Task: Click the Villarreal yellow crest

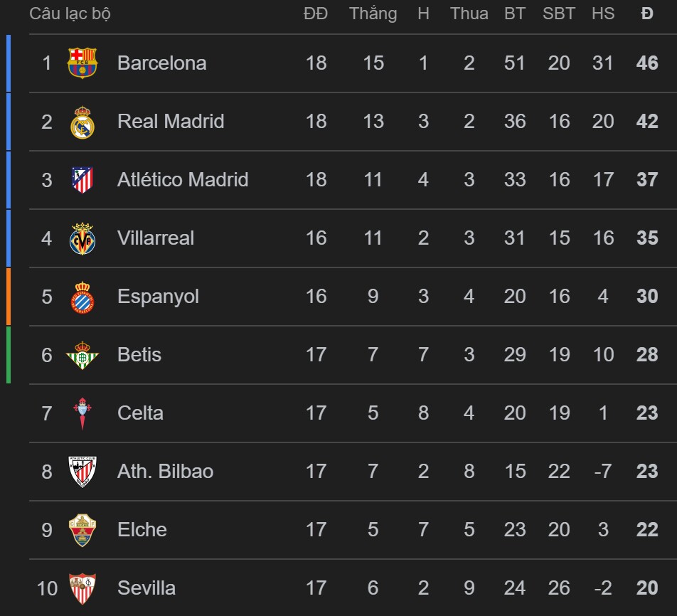Action: point(82,238)
